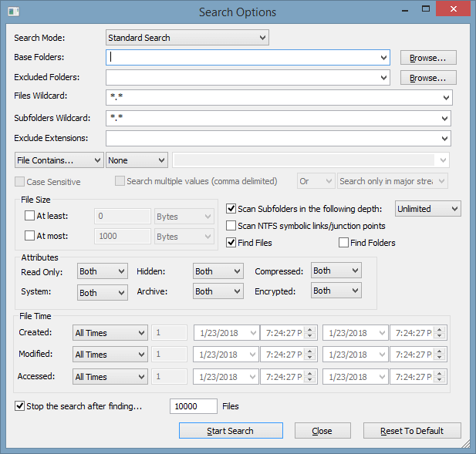This screenshot has width=476, height=454.
Task: Open the System attribute dropdown
Action: [103, 292]
